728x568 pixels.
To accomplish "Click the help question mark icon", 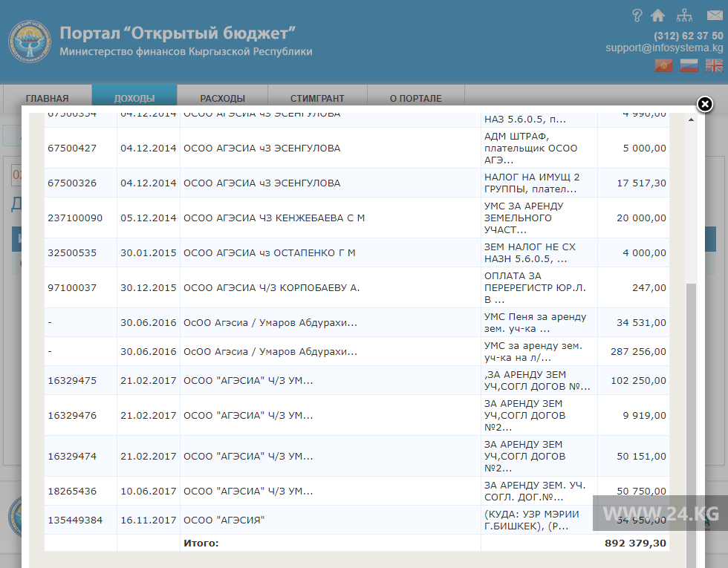I will point(637,16).
